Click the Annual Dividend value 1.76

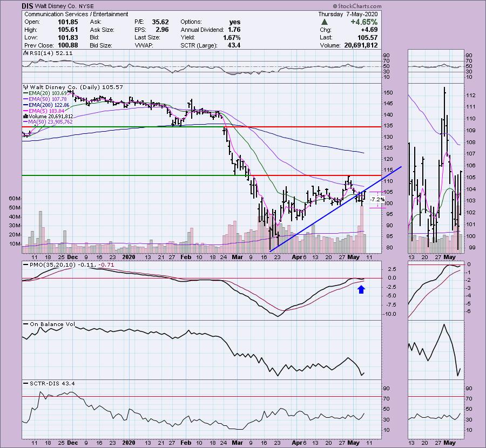click(x=234, y=30)
